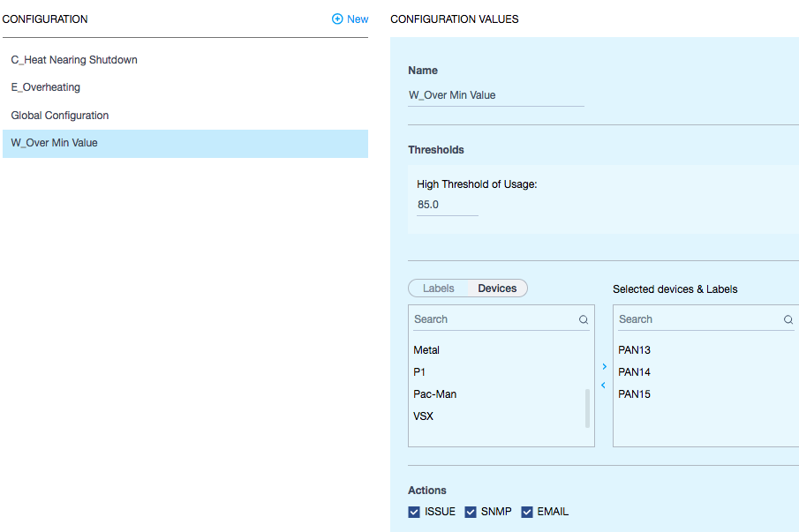
Task: Click the New configuration link
Action: pyautogui.click(x=358, y=19)
